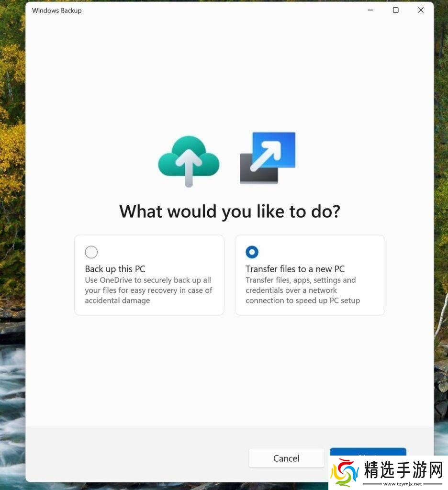Close the Windows Backup window
The image size is (448, 490).
[x=421, y=10]
